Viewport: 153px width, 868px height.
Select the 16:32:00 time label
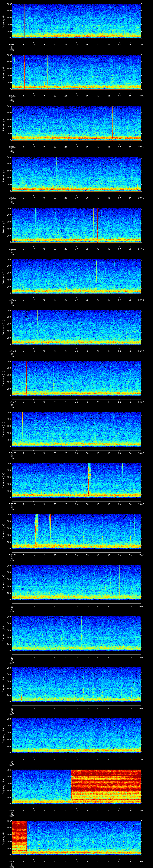click(x=12, y=861)
